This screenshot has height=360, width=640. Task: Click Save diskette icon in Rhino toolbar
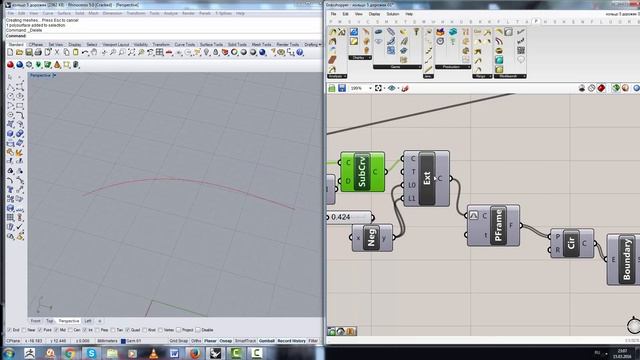pos(29,52)
